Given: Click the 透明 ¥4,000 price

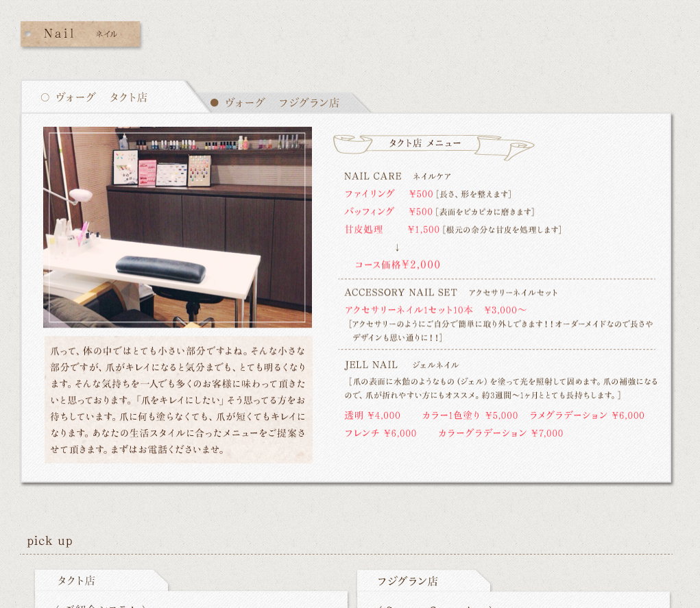Looking at the screenshot, I should click(x=372, y=415).
